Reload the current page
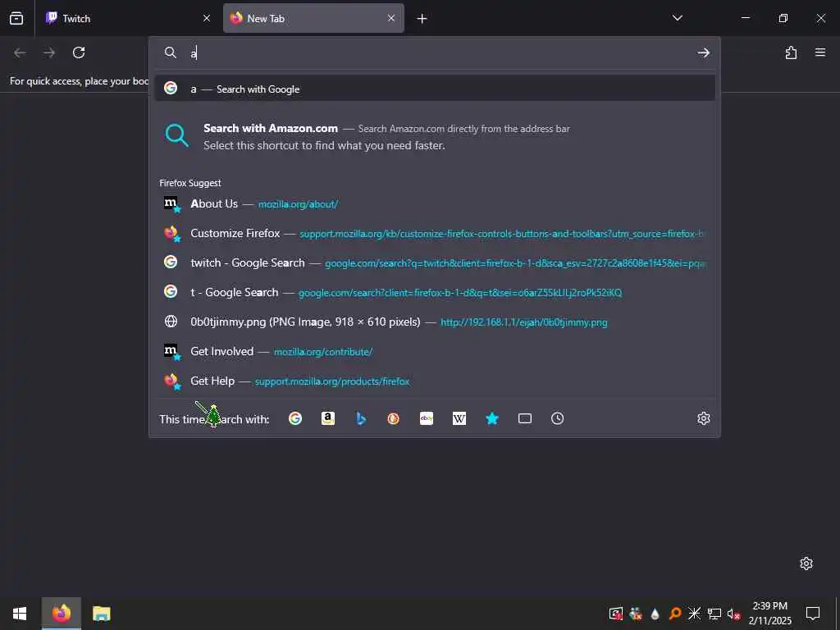Image resolution: width=840 pixels, height=630 pixels. (x=79, y=52)
